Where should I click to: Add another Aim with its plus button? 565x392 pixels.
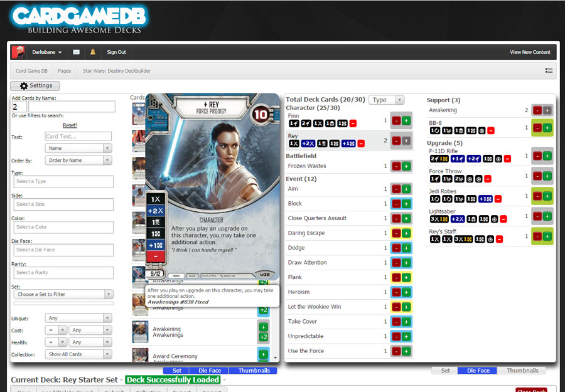406,189
